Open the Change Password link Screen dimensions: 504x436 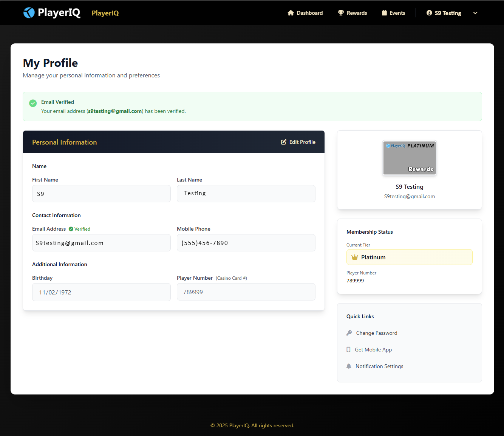pos(376,333)
